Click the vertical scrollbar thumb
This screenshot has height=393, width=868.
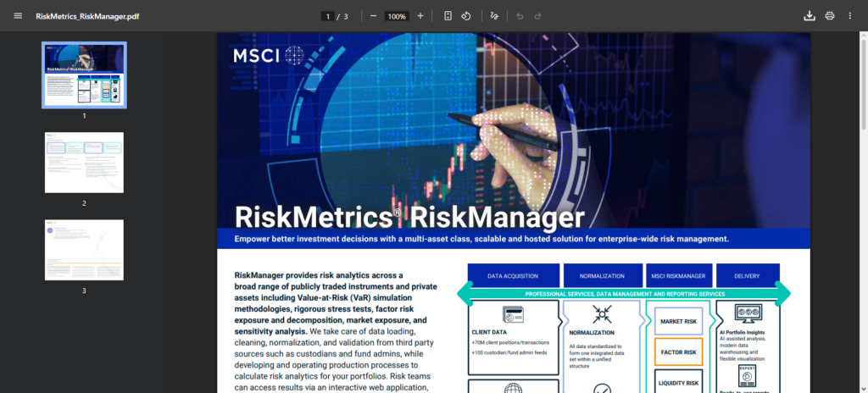863,86
